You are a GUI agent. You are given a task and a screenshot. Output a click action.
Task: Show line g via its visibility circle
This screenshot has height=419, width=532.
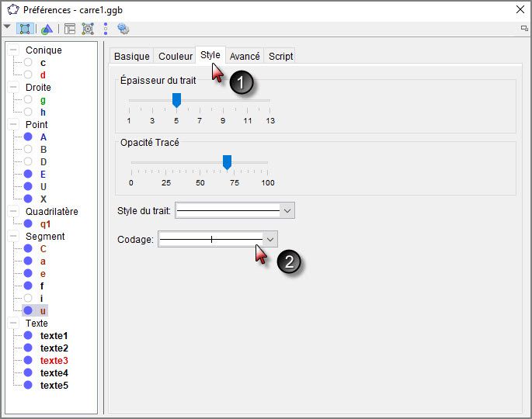coord(28,99)
